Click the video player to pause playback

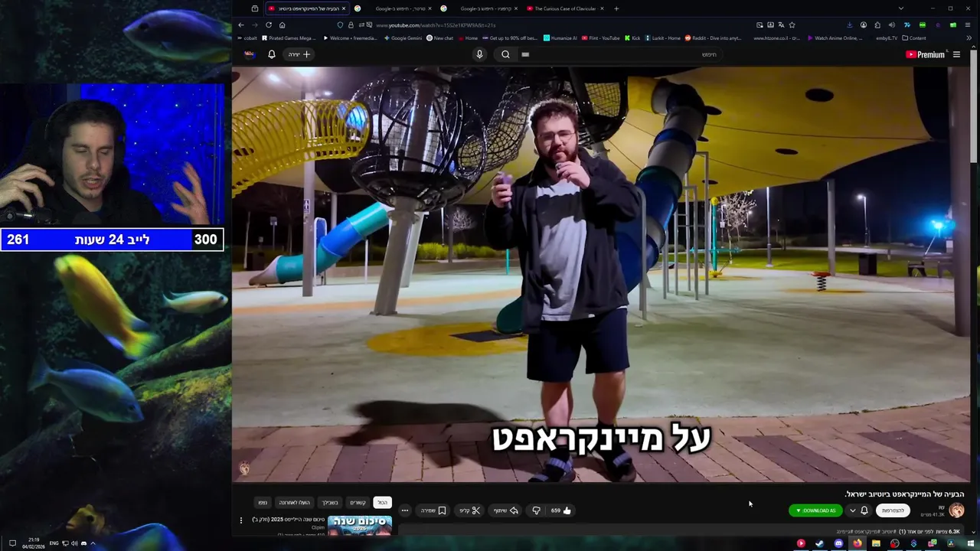601,274
